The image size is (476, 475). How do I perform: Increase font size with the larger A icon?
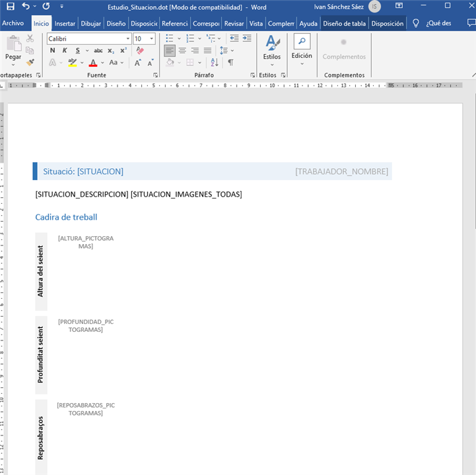coord(138,63)
